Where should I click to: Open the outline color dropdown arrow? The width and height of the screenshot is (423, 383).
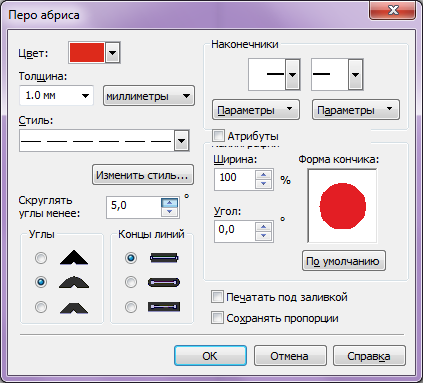point(113,53)
